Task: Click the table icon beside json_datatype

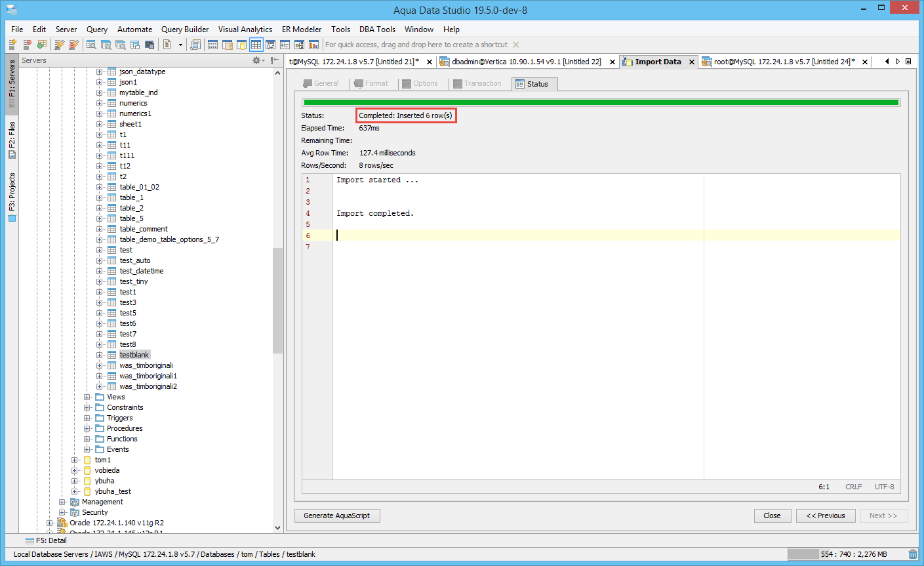Action: point(112,71)
